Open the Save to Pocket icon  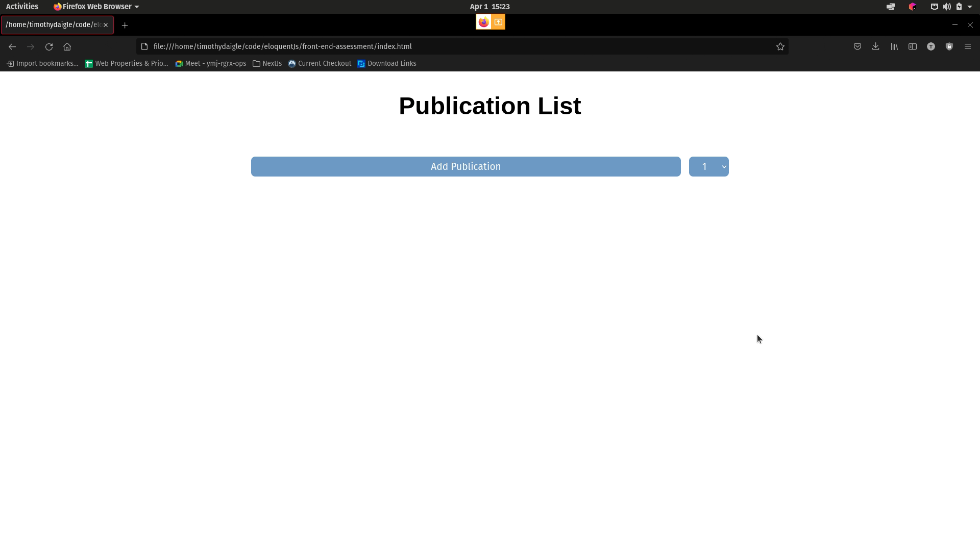[x=857, y=46]
